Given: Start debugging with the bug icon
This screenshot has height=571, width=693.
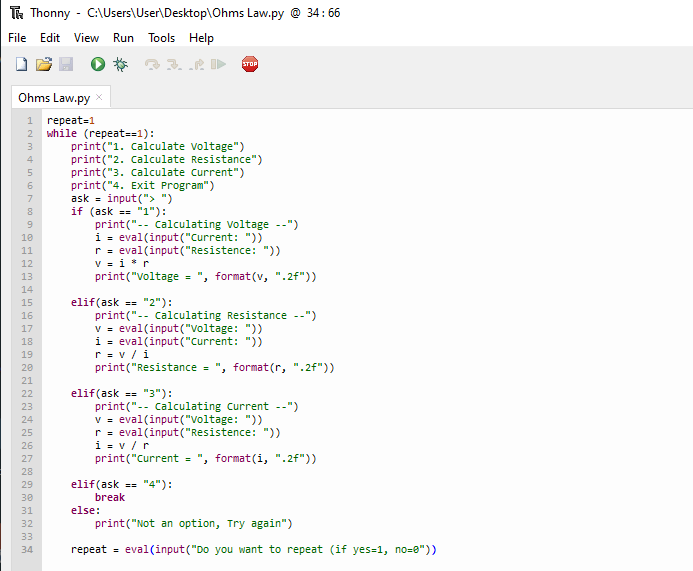Looking at the screenshot, I should [120, 64].
